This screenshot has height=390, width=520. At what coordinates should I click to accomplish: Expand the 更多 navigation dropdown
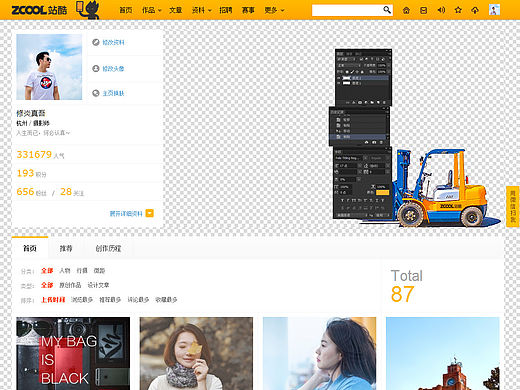274,10
